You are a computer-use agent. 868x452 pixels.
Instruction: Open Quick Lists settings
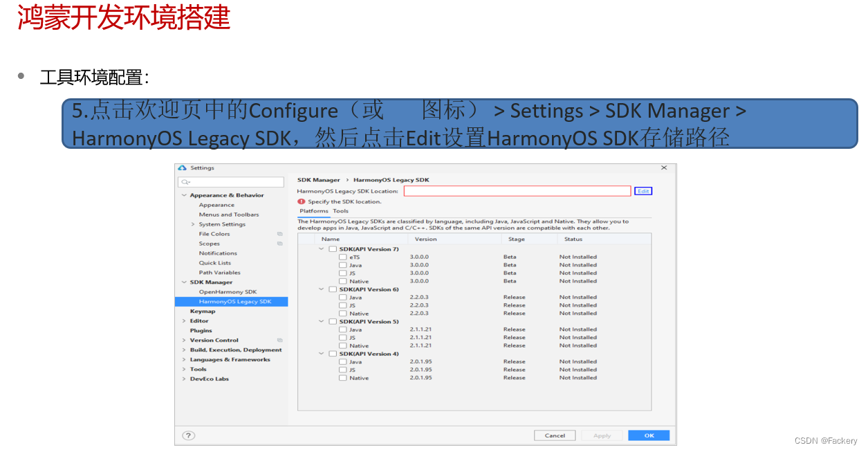215,263
